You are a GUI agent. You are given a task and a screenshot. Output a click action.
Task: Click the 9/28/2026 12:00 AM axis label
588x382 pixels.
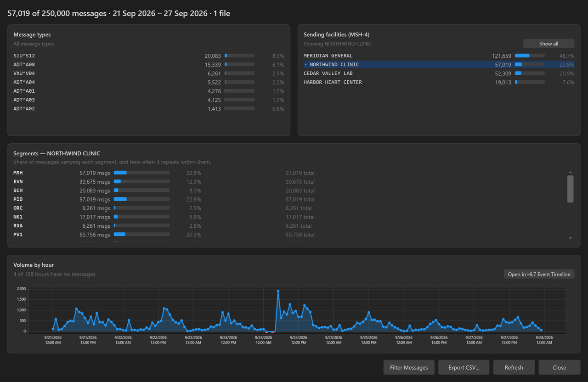pyautogui.click(x=544, y=340)
